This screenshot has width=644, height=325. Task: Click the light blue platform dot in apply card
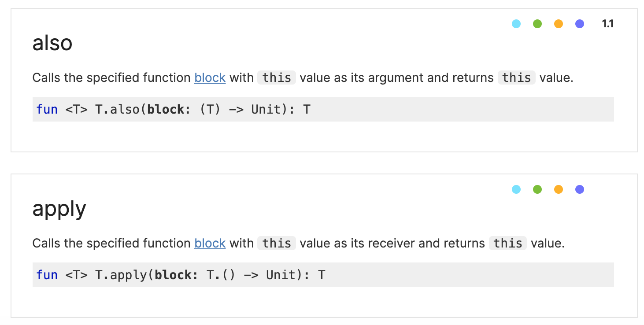(x=516, y=189)
